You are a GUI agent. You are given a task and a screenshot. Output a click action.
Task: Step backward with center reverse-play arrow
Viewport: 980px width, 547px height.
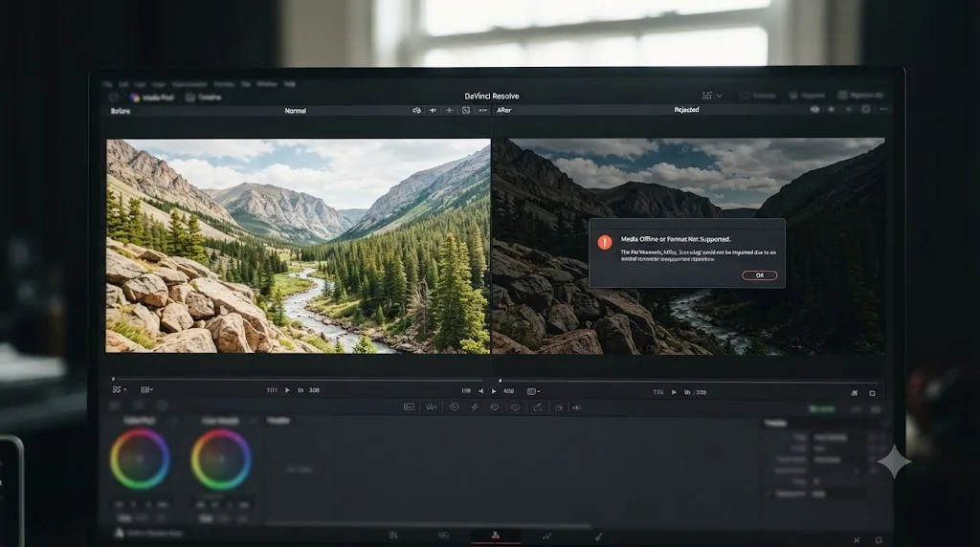[x=480, y=391]
